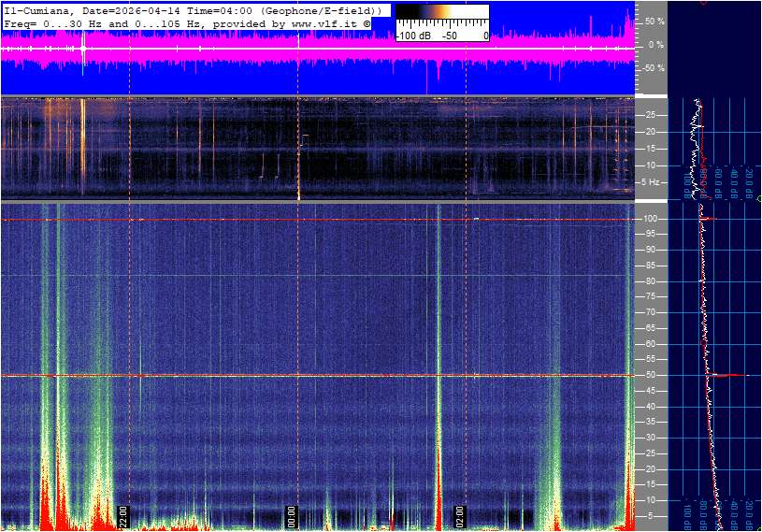Click the '80' frequency axis label
Viewport: 762px width, 532px height.
tap(651, 281)
